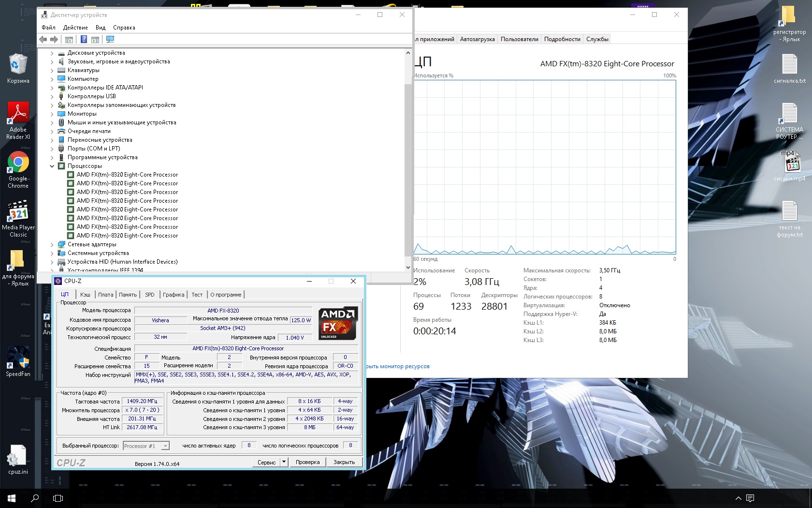
Task: Expand the 'Клавиатуры' node
Action: coord(52,70)
